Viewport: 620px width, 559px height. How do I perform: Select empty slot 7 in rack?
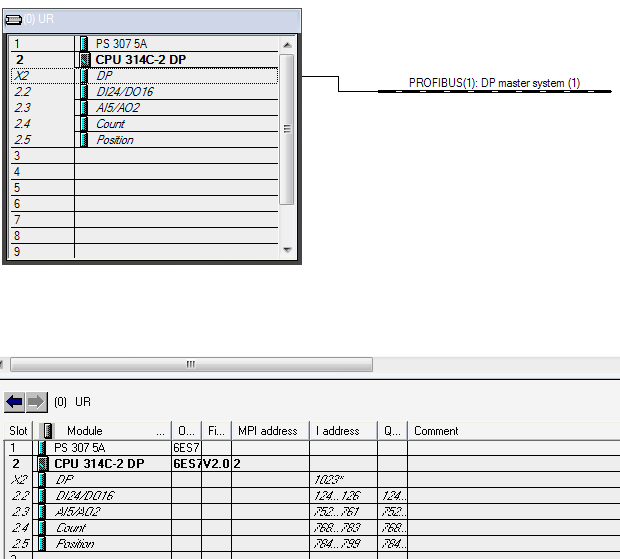pos(144,220)
